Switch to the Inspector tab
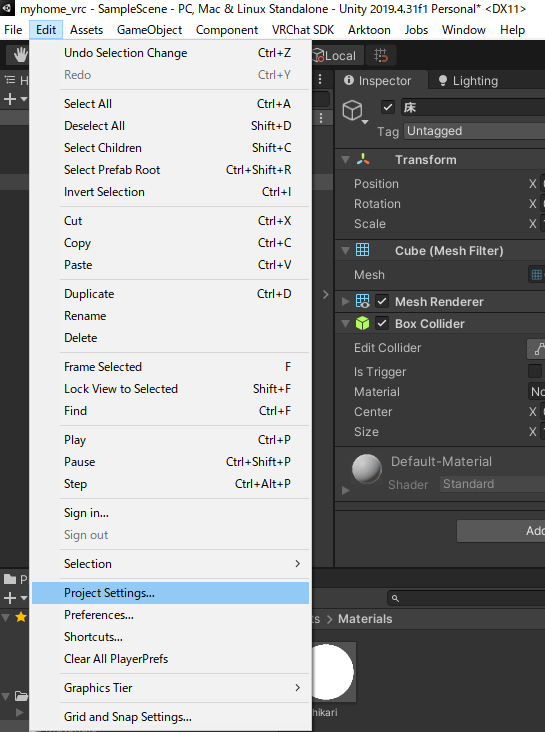 [x=382, y=80]
